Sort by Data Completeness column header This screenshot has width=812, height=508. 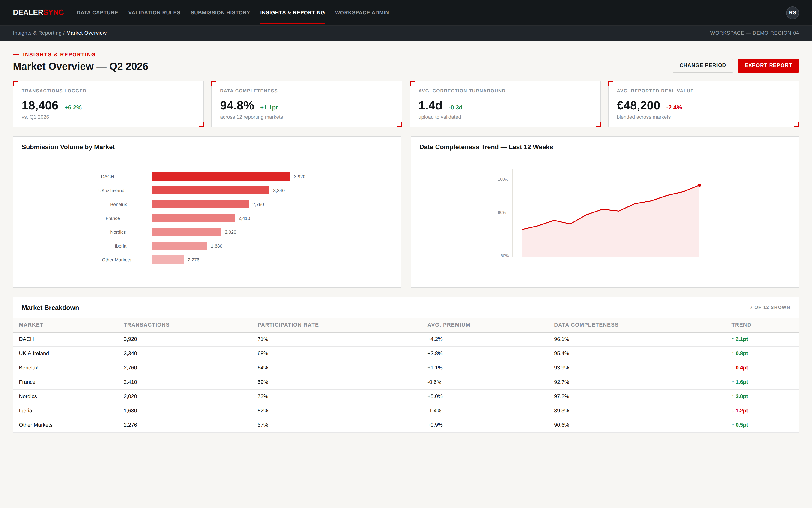point(586,325)
